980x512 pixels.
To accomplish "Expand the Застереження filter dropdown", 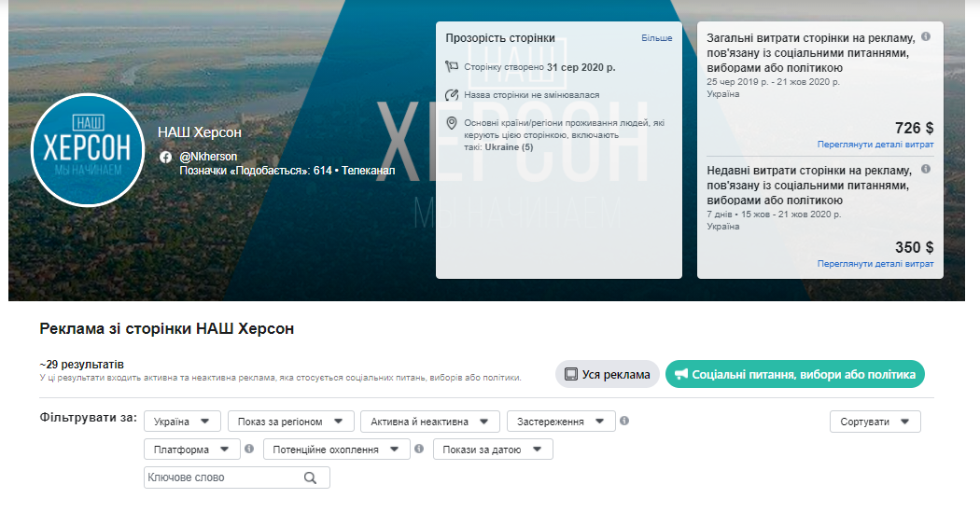I will coord(561,422).
